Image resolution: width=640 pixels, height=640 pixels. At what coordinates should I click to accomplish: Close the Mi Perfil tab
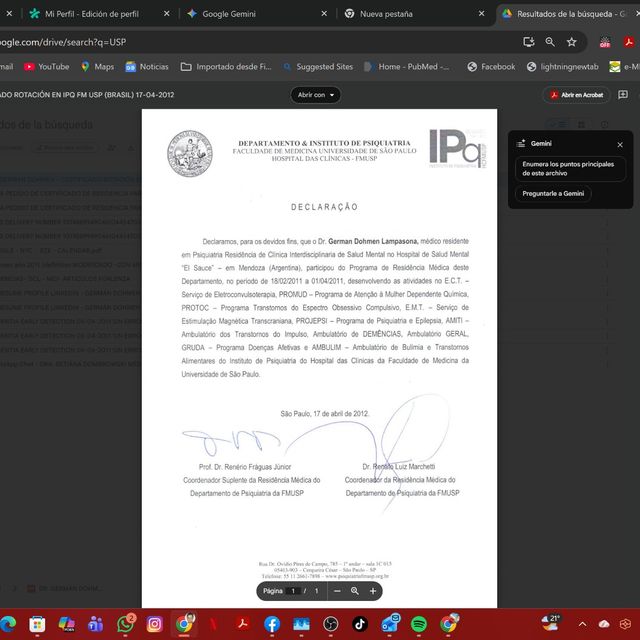[x=167, y=13]
